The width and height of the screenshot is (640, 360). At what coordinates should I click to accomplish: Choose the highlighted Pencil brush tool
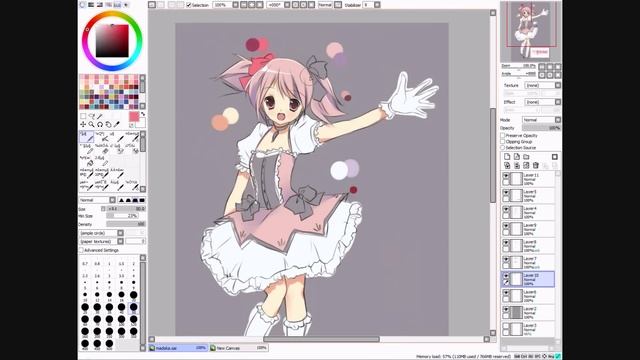86,137
